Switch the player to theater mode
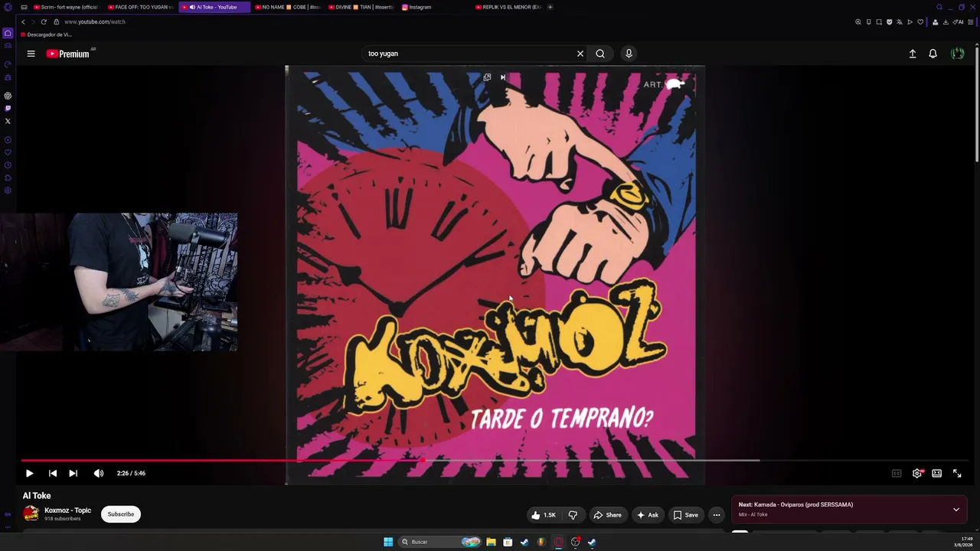Viewport: 980px width, 551px height. point(936,473)
